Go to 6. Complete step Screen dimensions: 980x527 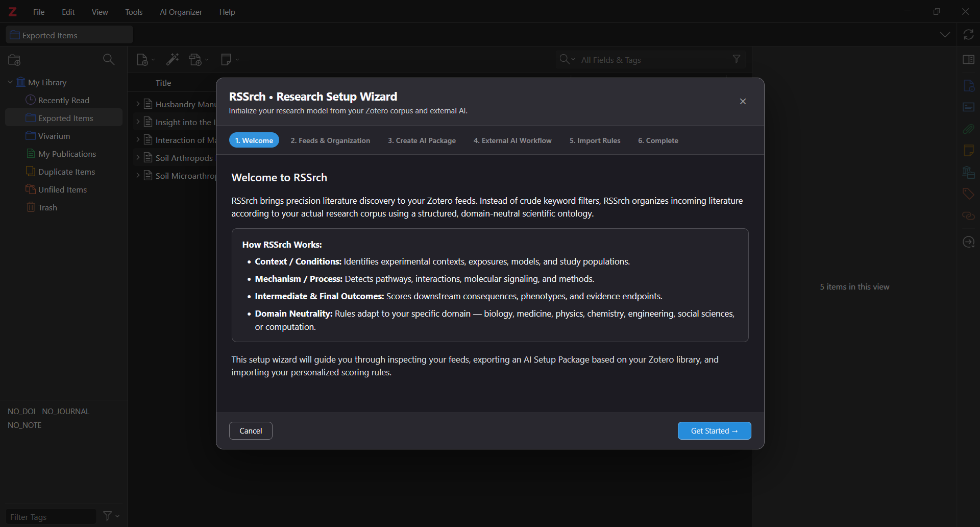point(658,140)
